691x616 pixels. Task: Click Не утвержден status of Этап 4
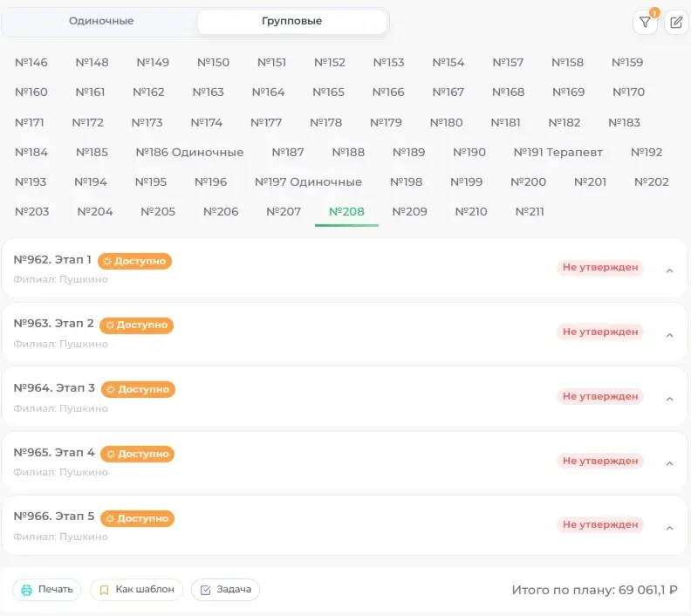tap(599, 461)
